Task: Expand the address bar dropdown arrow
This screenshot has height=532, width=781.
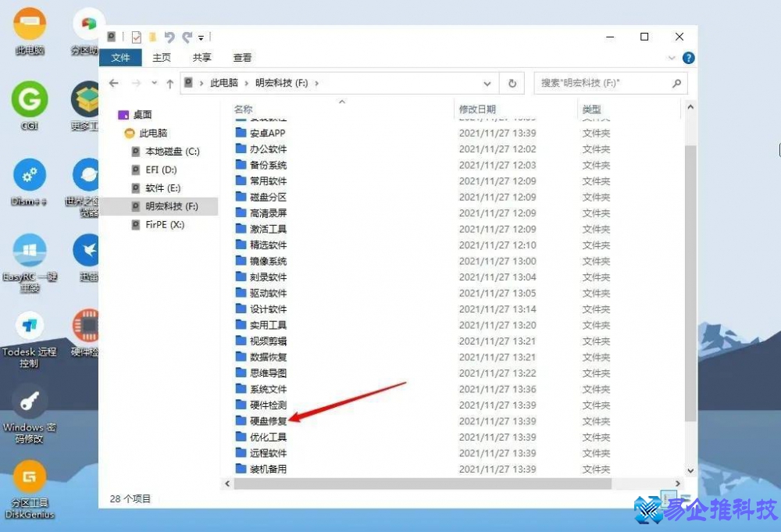Action: pos(487,83)
